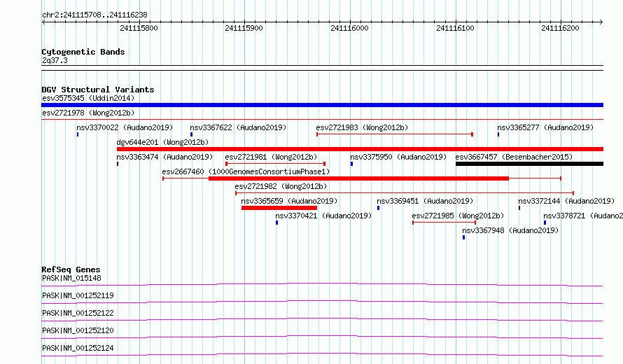The width and height of the screenshot is (623, 364).
Task: Click the chr2:241115708..241116238 coordinates text
Action: coord(94,15)
